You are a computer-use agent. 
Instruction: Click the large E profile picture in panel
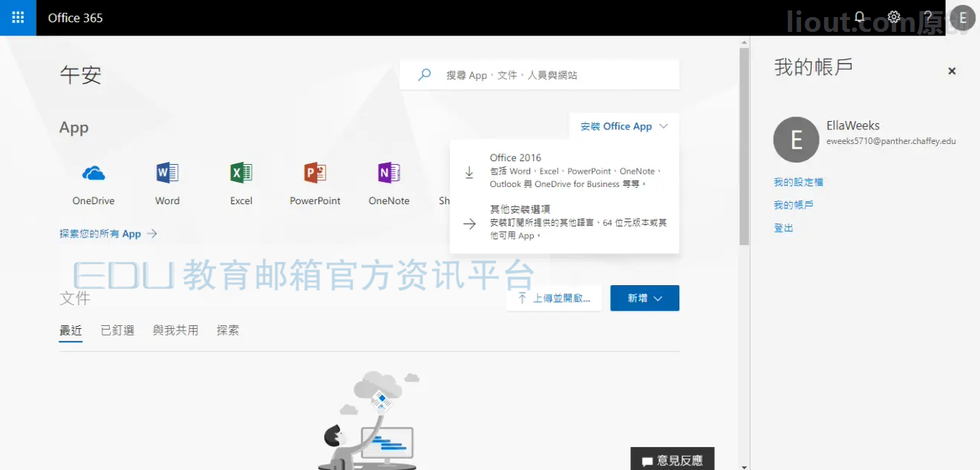coord(796,140)
